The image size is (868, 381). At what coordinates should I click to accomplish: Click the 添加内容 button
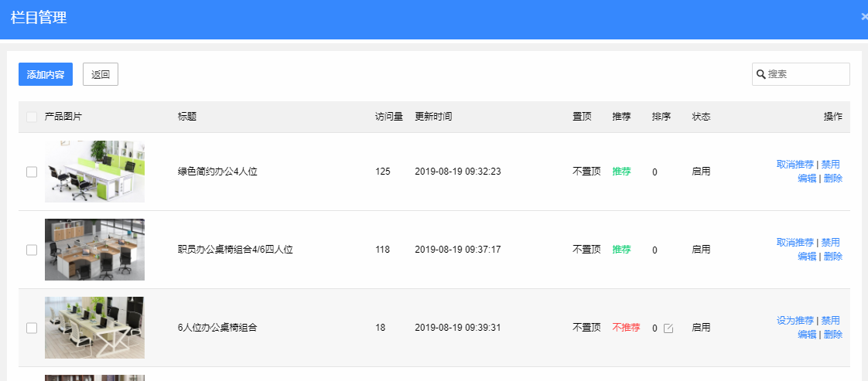(x=46, y=74)
